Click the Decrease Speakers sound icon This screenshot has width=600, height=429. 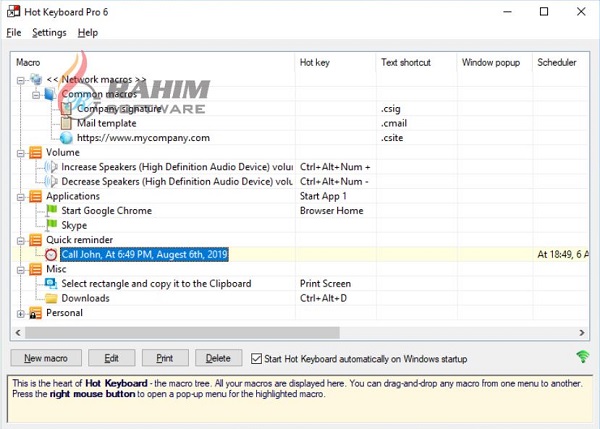(x=51, y=181)
